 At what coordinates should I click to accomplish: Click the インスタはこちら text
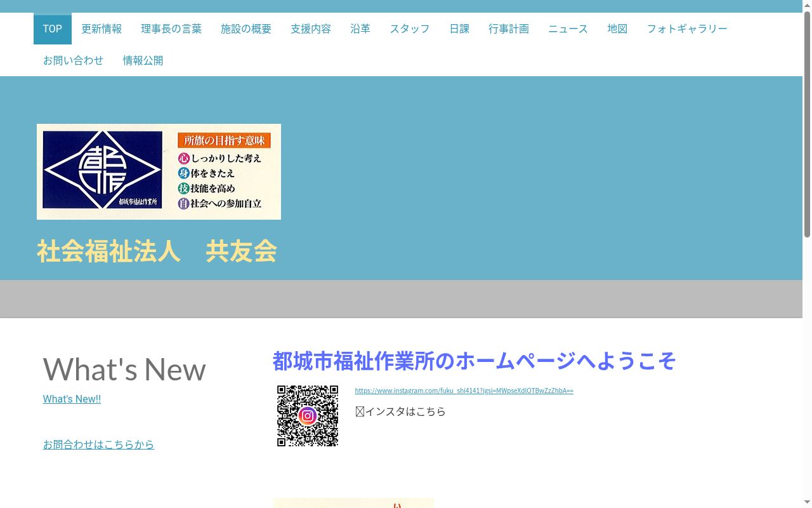pyautogui.click(x=400, y=411)
